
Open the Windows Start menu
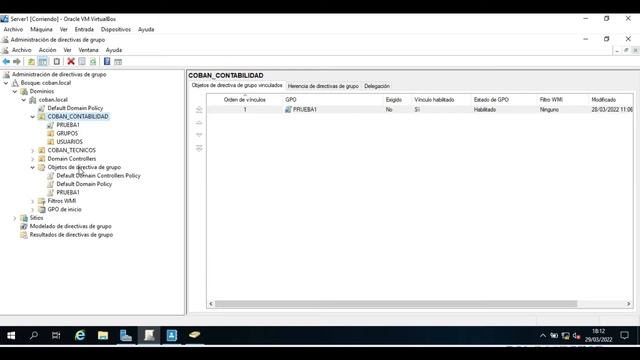click(x=11, y=336)
